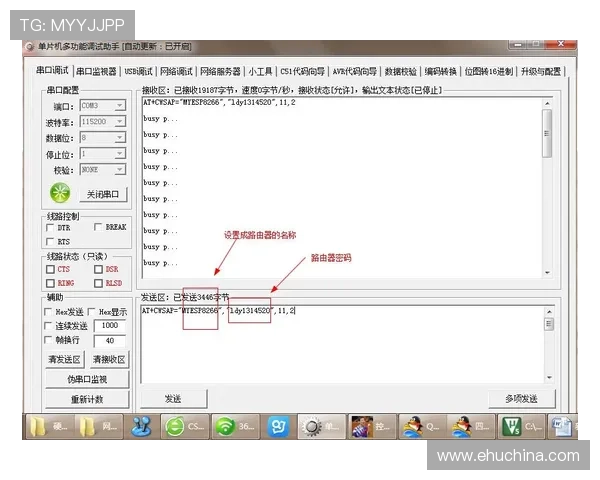
Task: Switch to the gear debug assistant taskbar item
Action: 321,426
